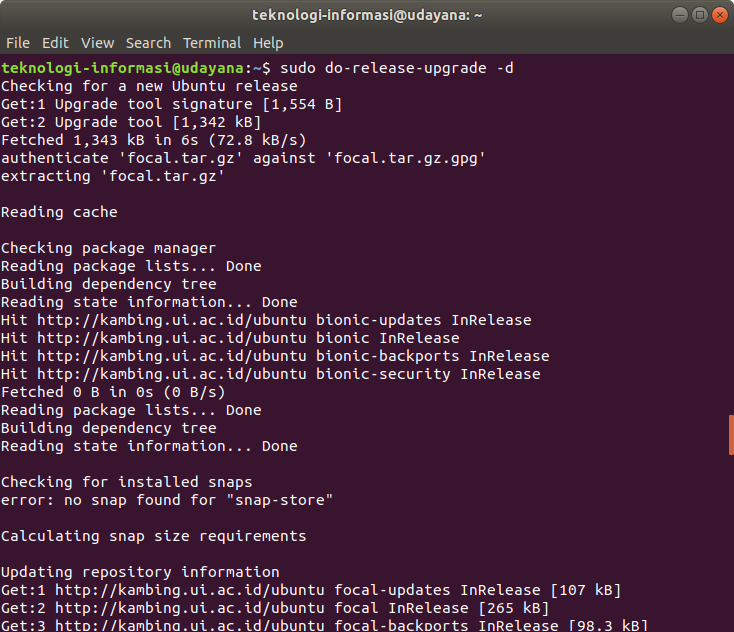Click the Updating repository information line

coord(140,573)
